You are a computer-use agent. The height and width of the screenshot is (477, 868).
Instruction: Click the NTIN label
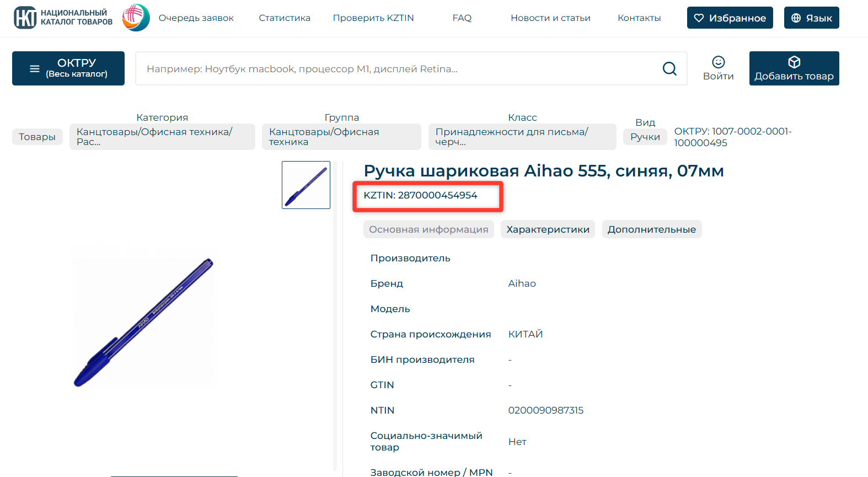[x=382, y=410]
